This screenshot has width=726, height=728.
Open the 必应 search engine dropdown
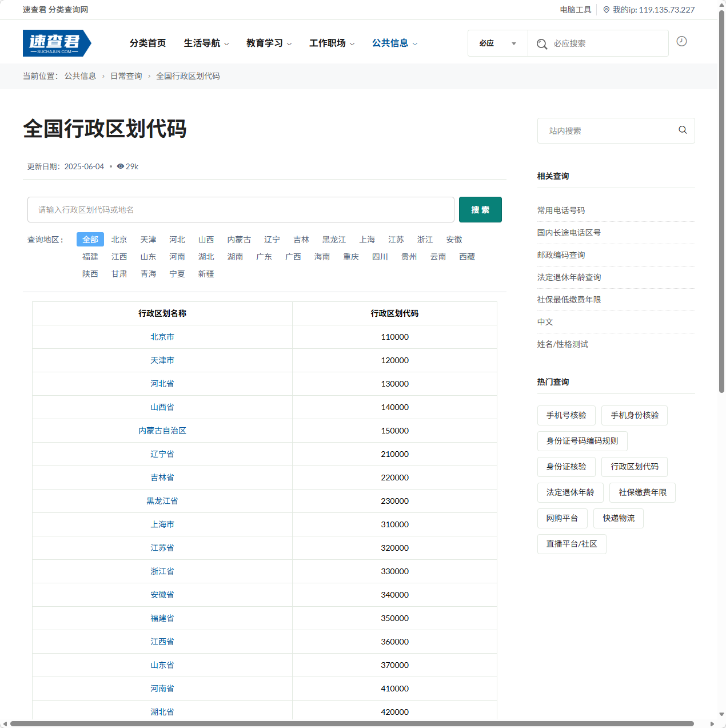(497, 43)
